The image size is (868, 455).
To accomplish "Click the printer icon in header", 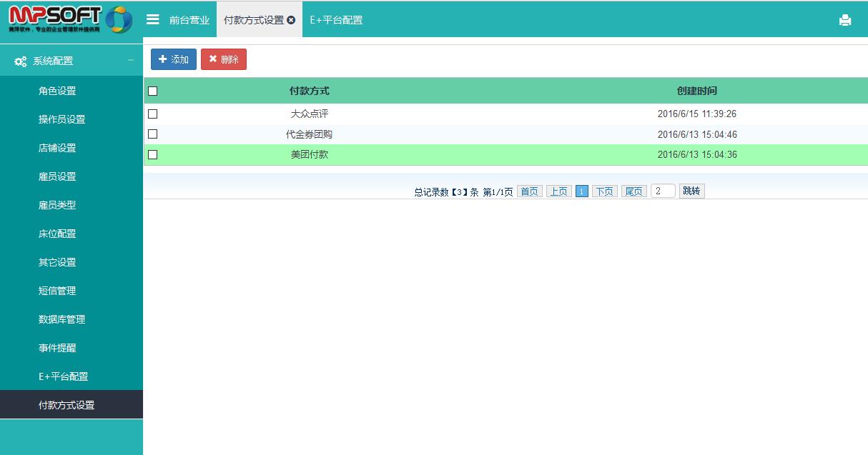I will click(844, 20).
